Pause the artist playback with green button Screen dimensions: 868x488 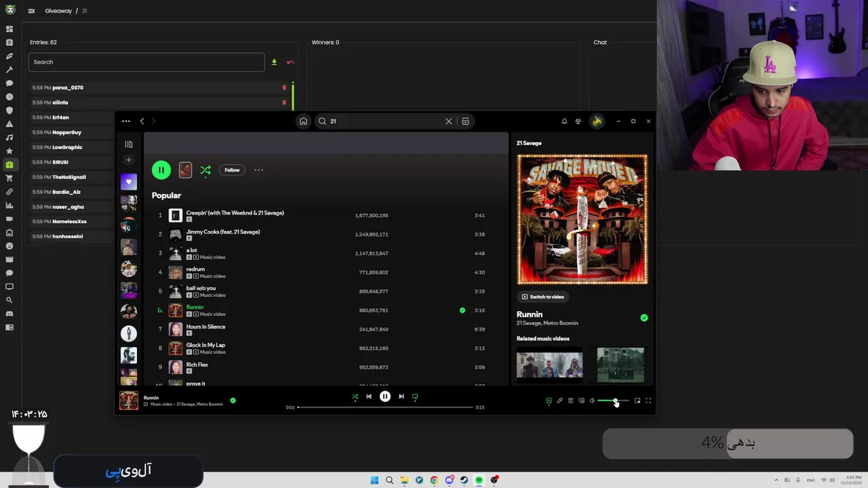[161, 170]
